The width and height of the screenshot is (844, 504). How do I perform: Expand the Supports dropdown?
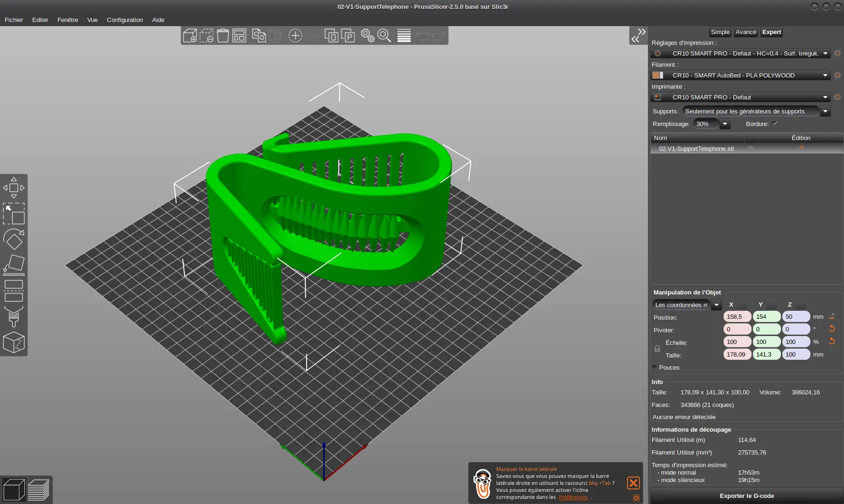click(825, 111)
